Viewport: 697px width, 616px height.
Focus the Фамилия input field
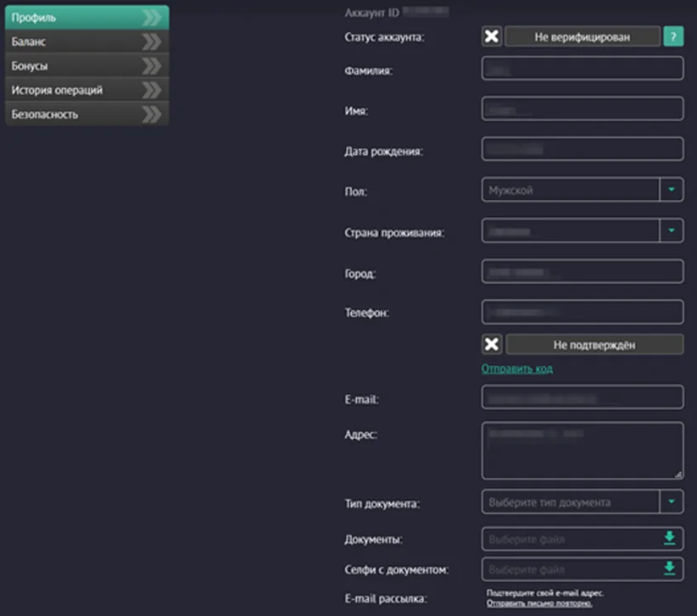pos(582,69)
